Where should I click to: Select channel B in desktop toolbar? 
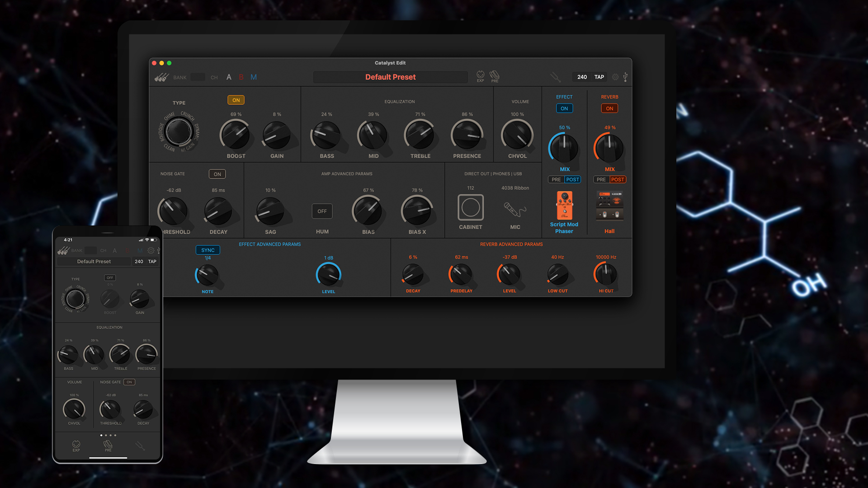pyautogui.click(x=241, y=77)
